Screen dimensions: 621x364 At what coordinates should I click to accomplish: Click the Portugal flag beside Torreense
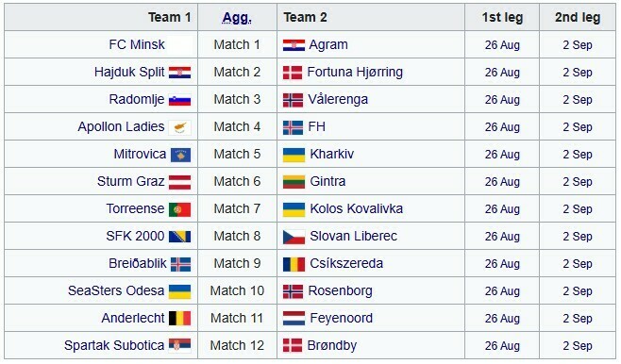coord(180,209)
